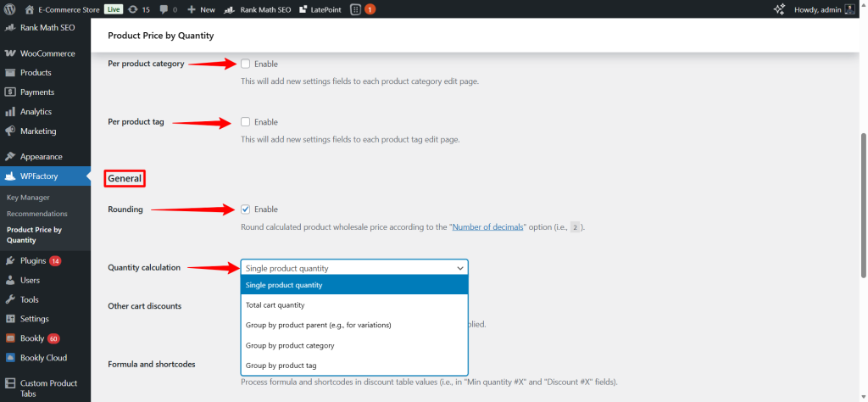Screen dimensions: 868x402
Task: Click the New button in admin bar
Action: [x=201, y=8]
